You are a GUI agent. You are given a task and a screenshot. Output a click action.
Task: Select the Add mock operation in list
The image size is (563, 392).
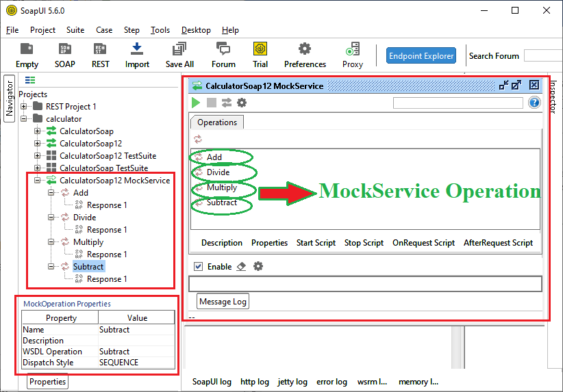click(x=214, y=157)
